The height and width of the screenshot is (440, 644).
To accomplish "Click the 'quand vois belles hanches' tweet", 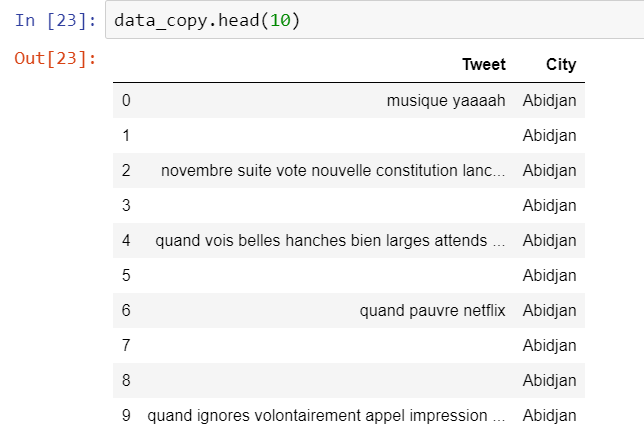I will tap(330, 240).
